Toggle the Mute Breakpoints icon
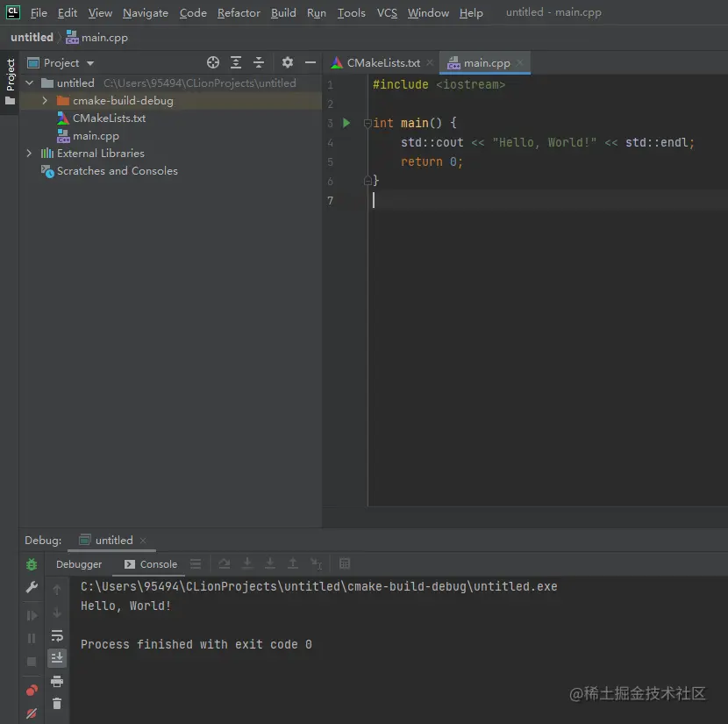Viewport: 728px width, 724px height. (x=32, y=713)
